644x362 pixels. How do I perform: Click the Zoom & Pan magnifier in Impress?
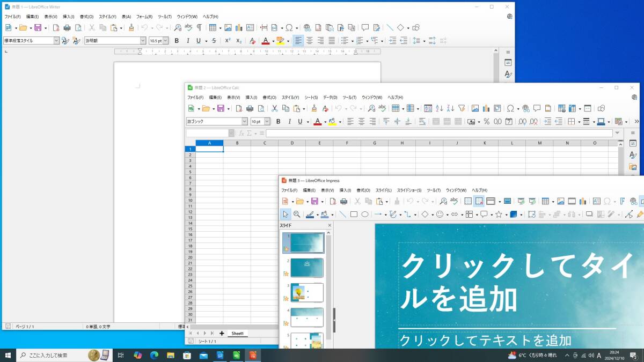(x=297, y=215)
